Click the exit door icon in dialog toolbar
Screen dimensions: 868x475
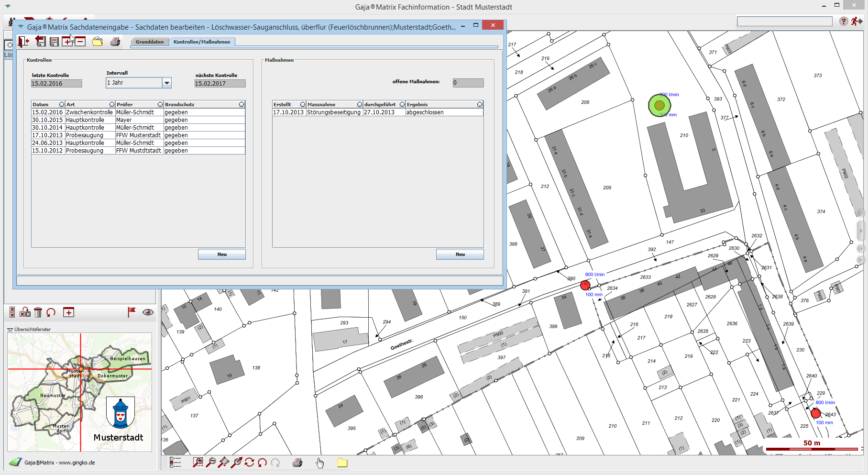[23, 42]
